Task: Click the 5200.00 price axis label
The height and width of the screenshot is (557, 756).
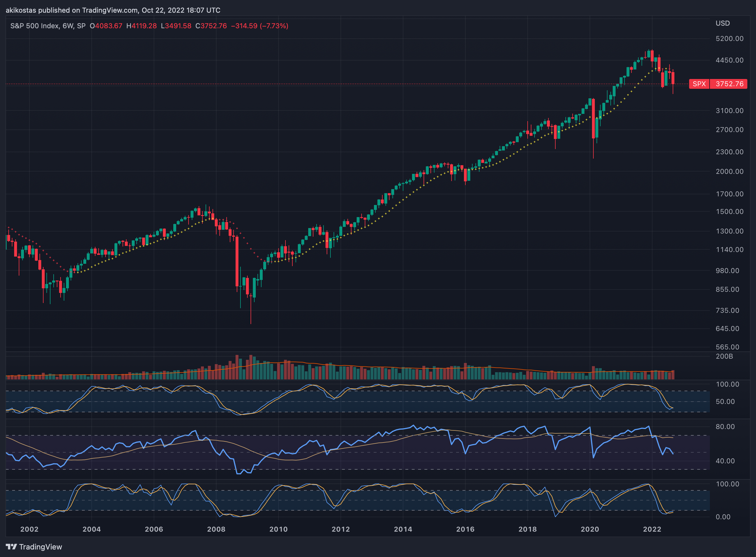Action: pyautogui.click(x=729, y=39)
